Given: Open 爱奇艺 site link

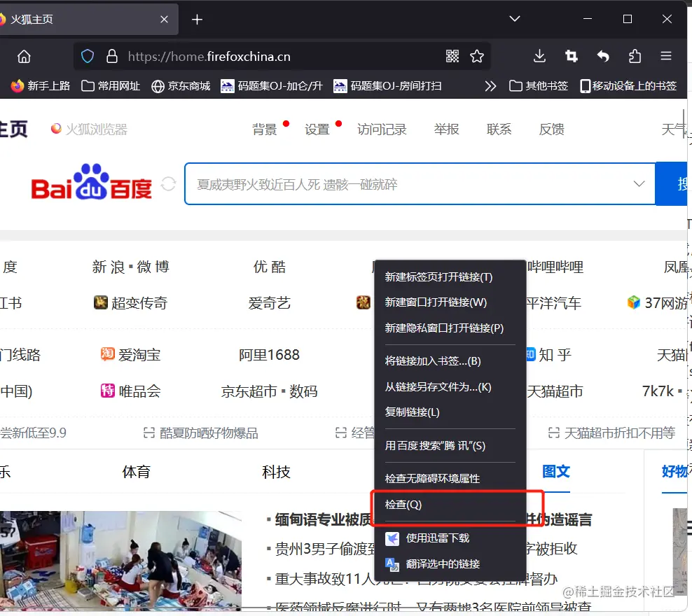Looking at the screenshot, I should point(269,303).
